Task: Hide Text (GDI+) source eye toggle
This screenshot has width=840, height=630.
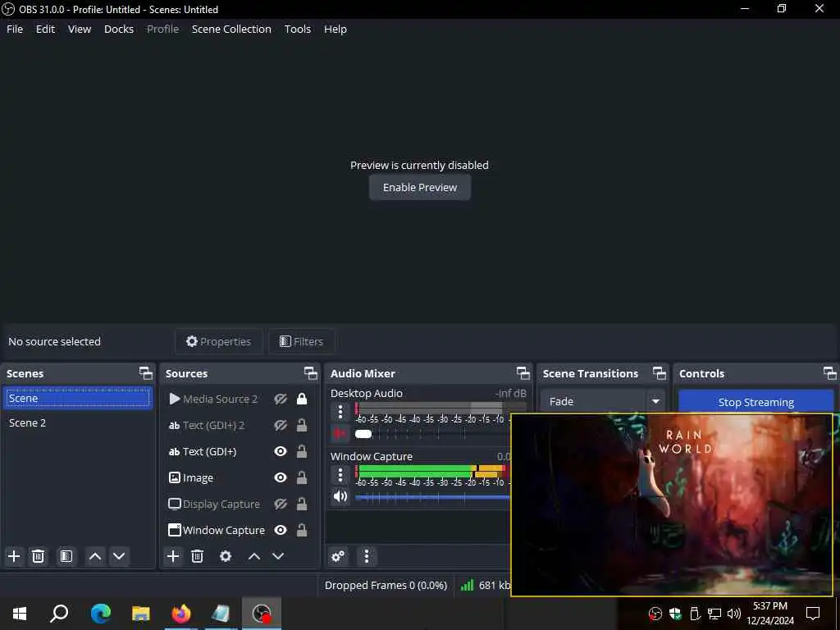Action: pyautogui.click(x=281, y=452)
